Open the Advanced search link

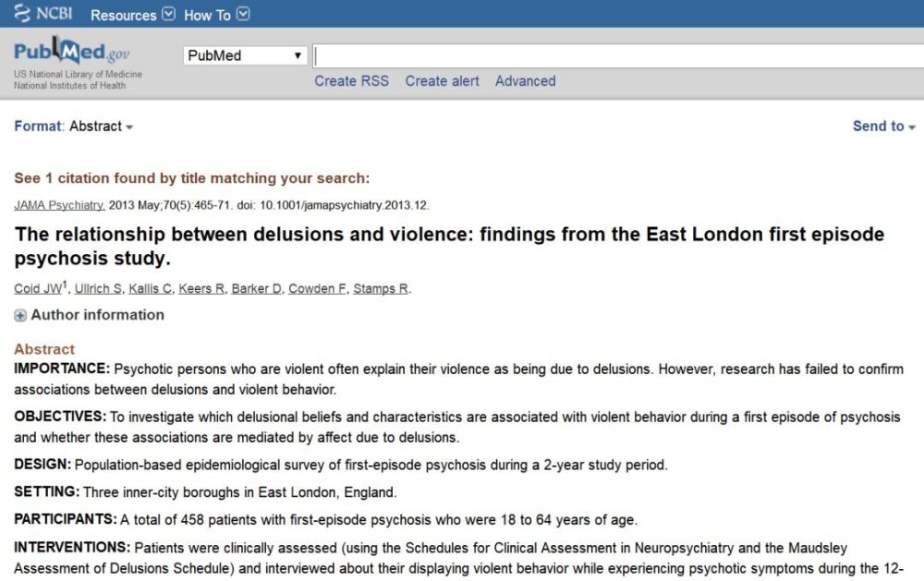click(x=525, y=81)
